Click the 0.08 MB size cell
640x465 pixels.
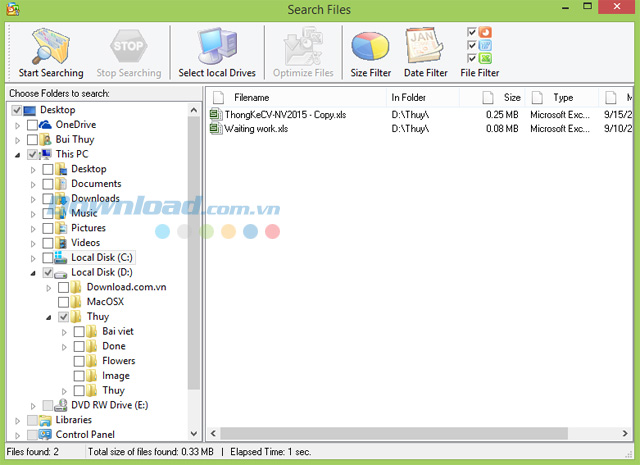[502, 129]
